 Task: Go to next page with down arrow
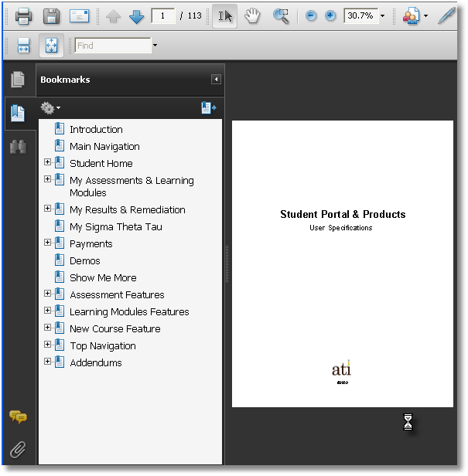[x=136, y=16]
